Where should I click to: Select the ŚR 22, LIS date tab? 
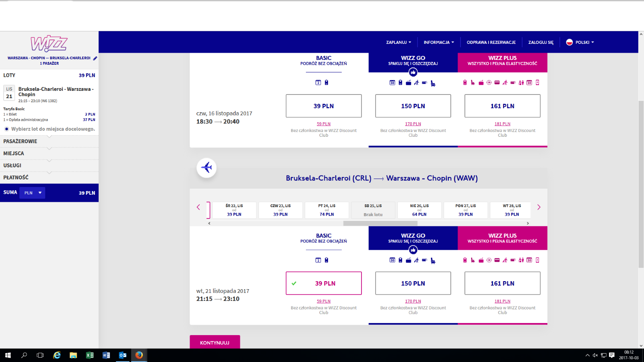pos(234,210)
